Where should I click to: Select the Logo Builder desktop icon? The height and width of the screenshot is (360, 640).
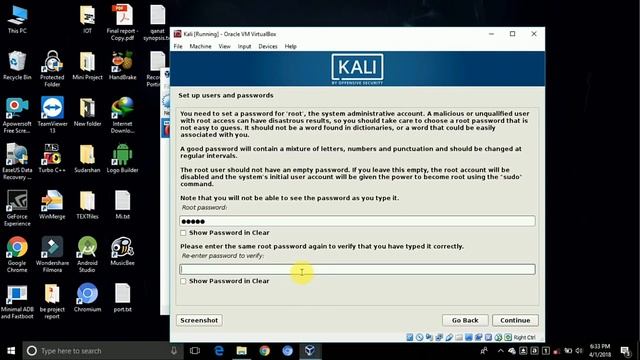click(x=122, y=158)
